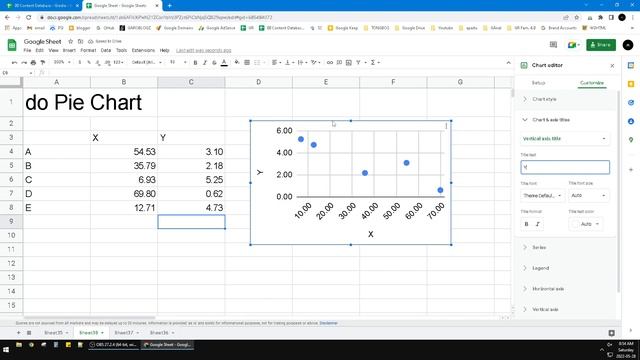The image size is (640, 360).
Task: Switch to the Customize tab
Action: click(592, 83)
